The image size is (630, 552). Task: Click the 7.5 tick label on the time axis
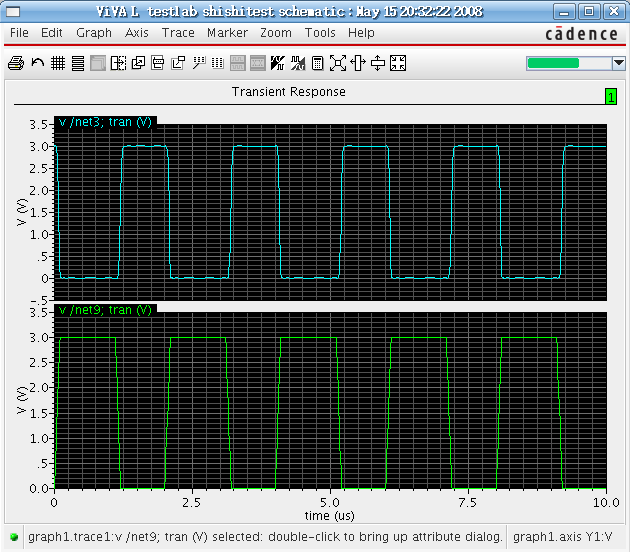[468, 502]
